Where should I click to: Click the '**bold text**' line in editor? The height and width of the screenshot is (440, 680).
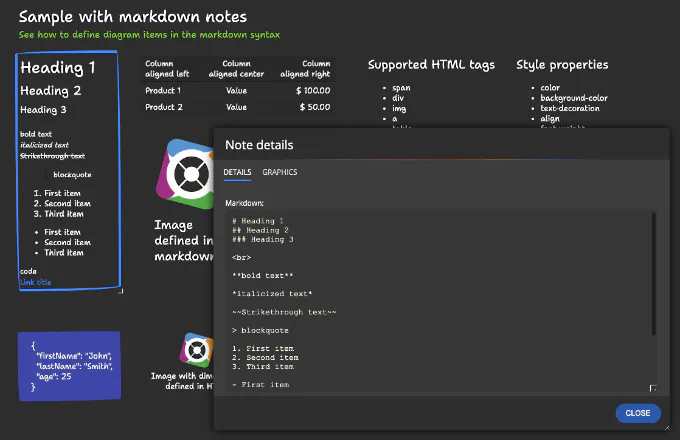262,276
